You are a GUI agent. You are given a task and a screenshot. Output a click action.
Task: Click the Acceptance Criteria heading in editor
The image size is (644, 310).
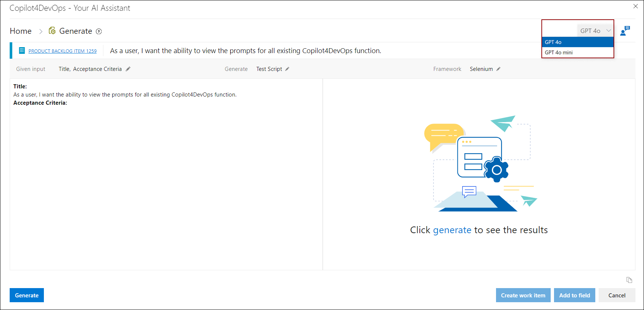tap(40, 103)
